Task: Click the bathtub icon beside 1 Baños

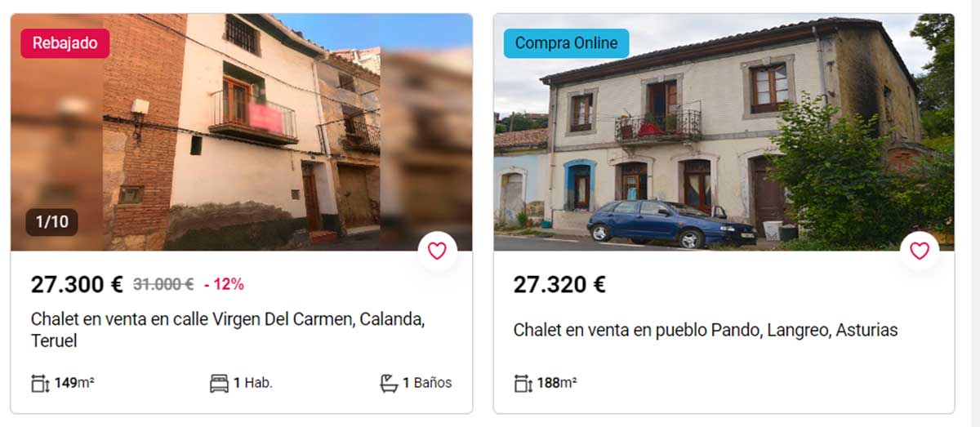Action: click(x=390, y=383)
